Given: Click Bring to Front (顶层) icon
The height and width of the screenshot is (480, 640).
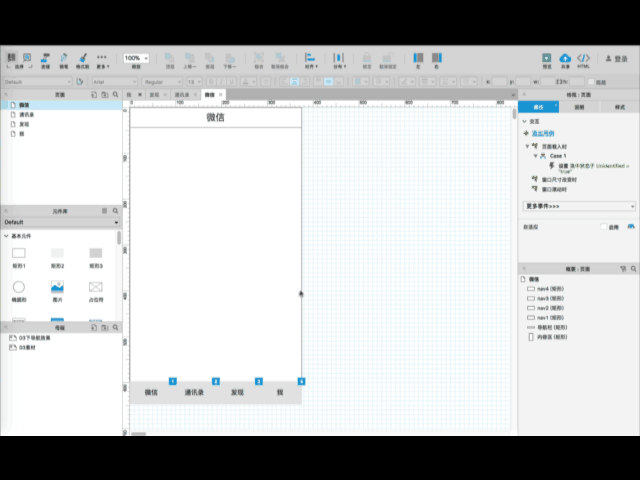Looking at the screenshot, I should point(169,60).
